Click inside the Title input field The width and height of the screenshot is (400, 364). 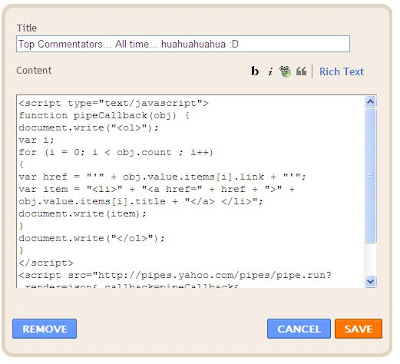pyautogui.click(x=183, y=44)
